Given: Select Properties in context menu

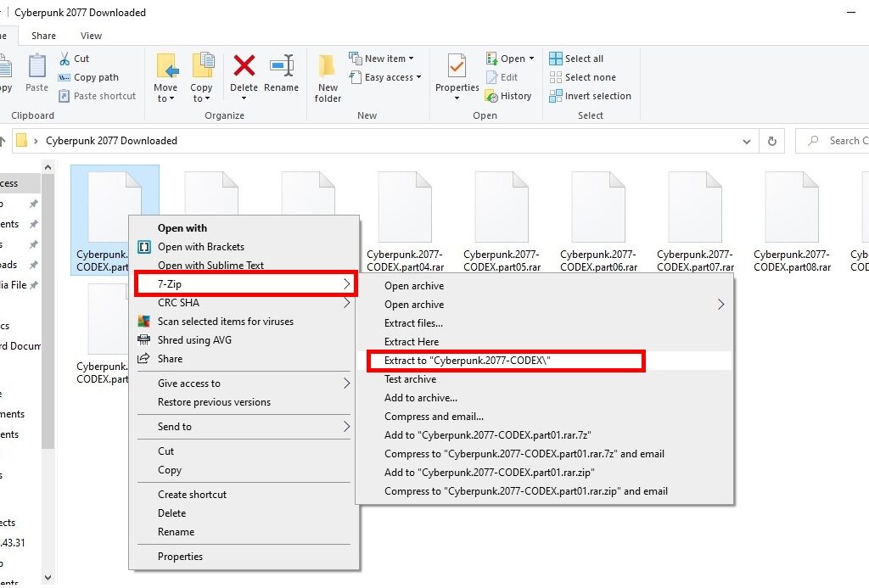Looking at the screenshot, I should coord(244,557).
